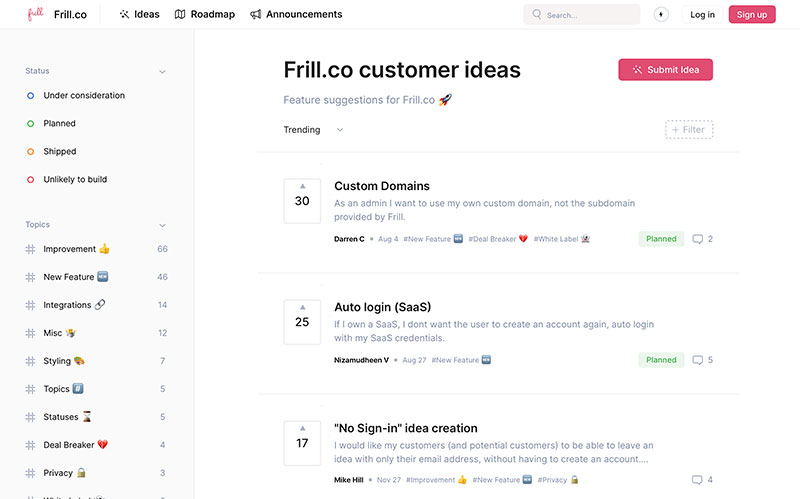Click #Deal Breaker tag on Custom Domains
The image size is (800, 499).
[498, 239]
